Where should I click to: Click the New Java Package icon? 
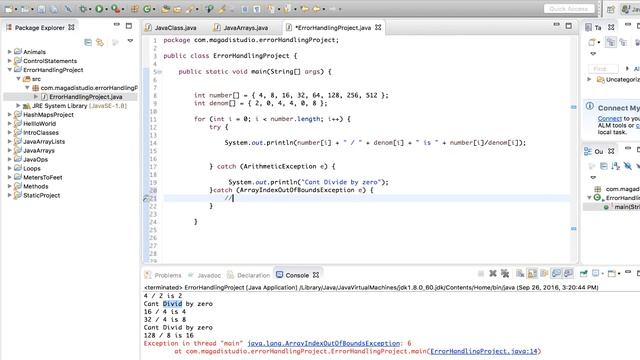click(135, 9)
